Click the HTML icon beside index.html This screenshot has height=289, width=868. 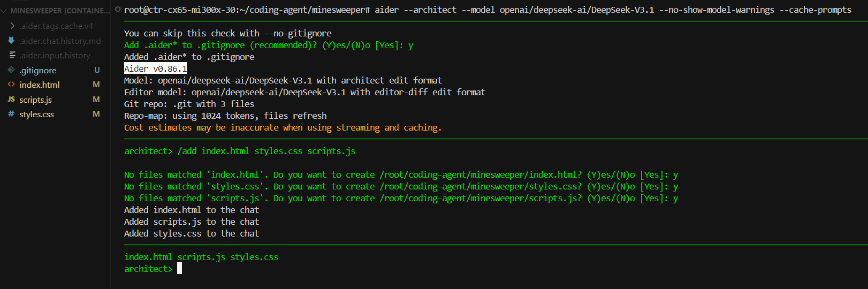11,85
